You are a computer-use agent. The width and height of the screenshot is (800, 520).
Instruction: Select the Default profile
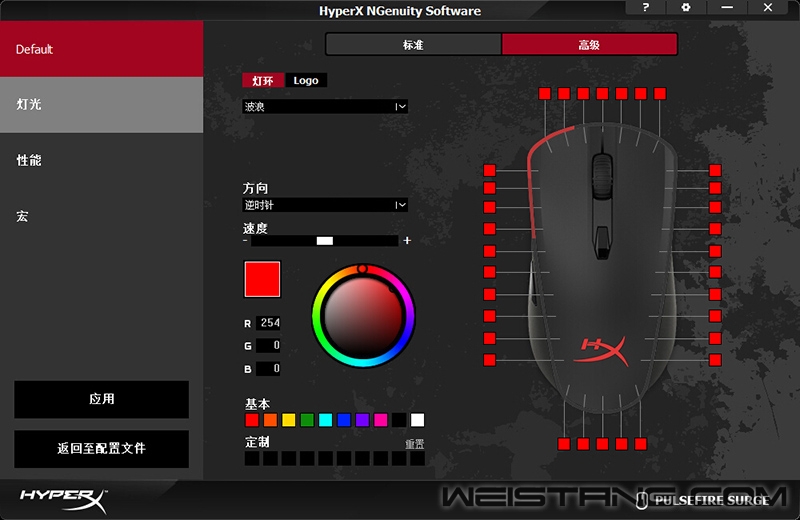[x=102, y=49]
